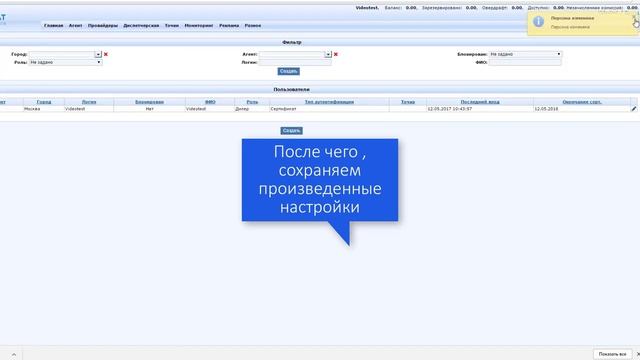Open the Агент menu

click(76, 25)
